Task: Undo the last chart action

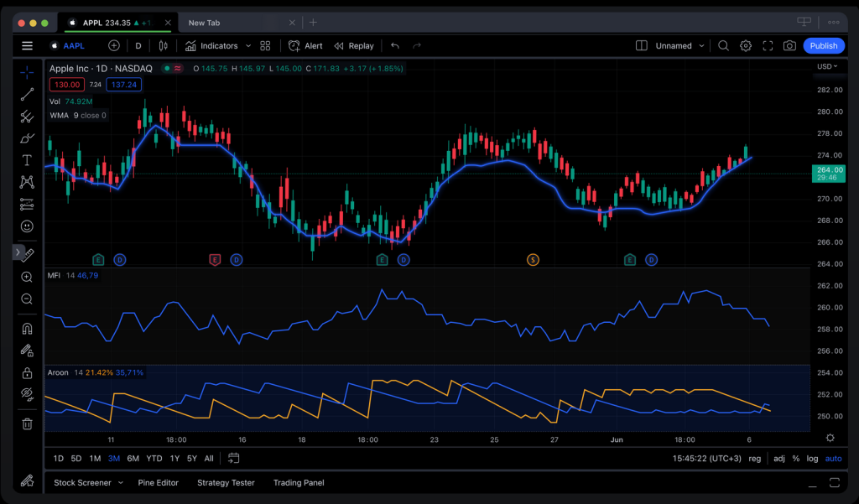Action: tap(395, 46)
